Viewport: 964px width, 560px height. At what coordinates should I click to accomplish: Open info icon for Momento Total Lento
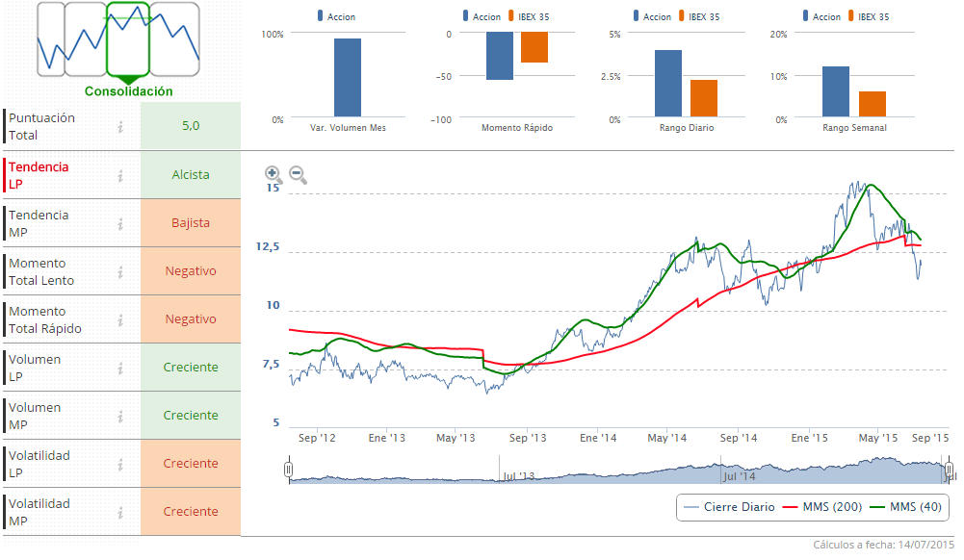coord(121,271)
